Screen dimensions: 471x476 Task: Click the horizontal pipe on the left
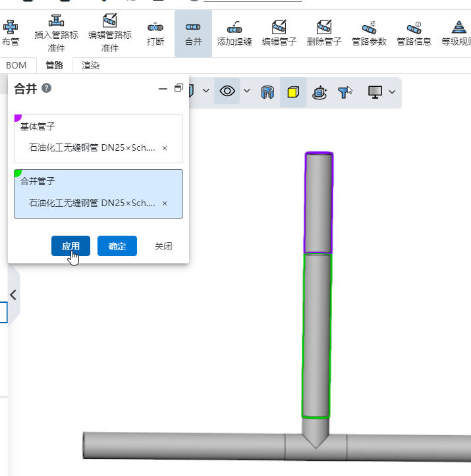point(184,445)
